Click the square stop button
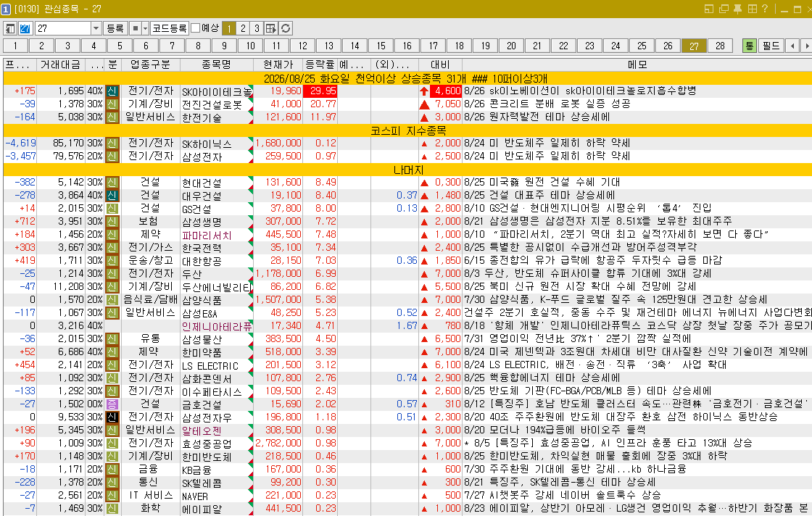This screenshot has height=516, width=812. pyautogui.click(x=135, y=28)
